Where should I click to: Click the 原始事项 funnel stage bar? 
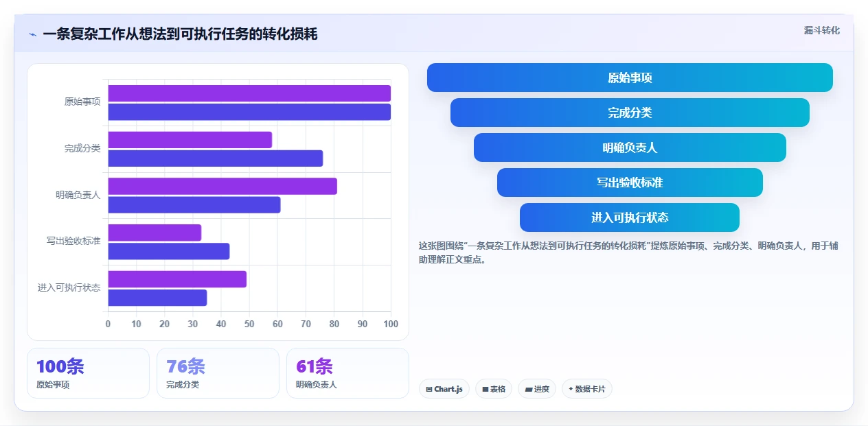[630, 78]
